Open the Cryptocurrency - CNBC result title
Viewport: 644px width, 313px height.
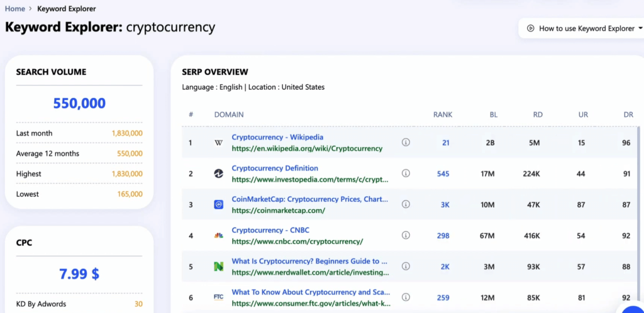[270, 230]
